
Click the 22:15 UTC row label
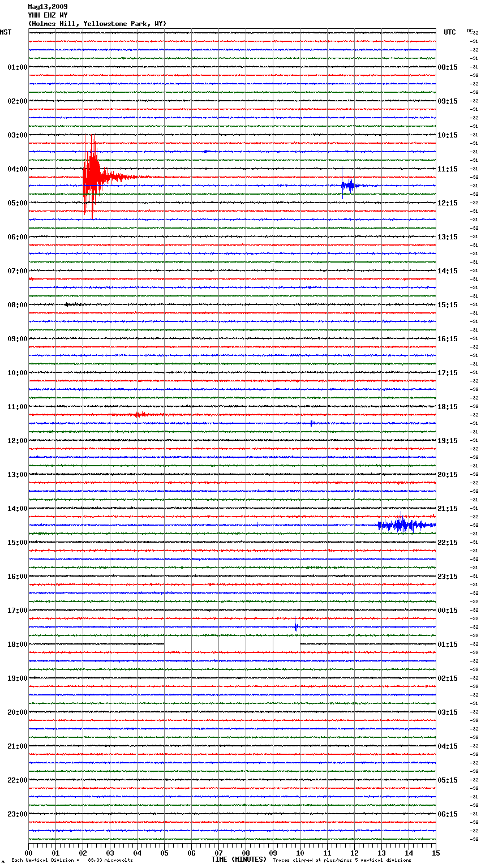pos(448,543)
